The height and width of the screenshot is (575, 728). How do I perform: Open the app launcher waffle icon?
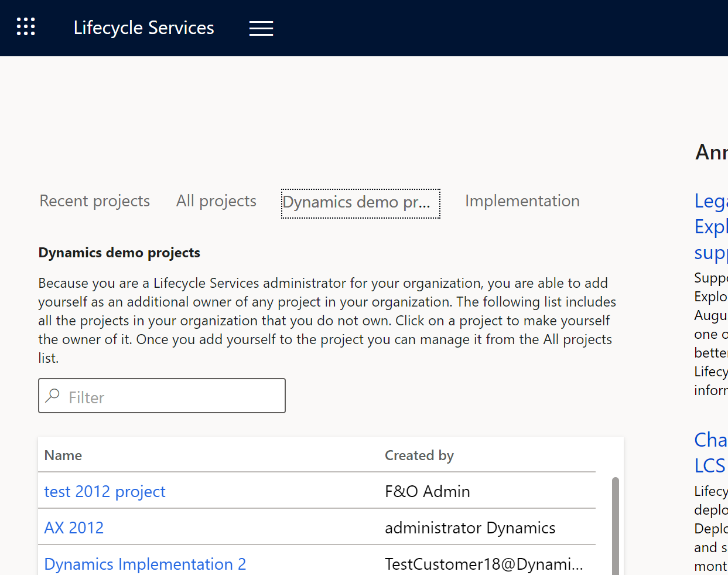point(26,26)
